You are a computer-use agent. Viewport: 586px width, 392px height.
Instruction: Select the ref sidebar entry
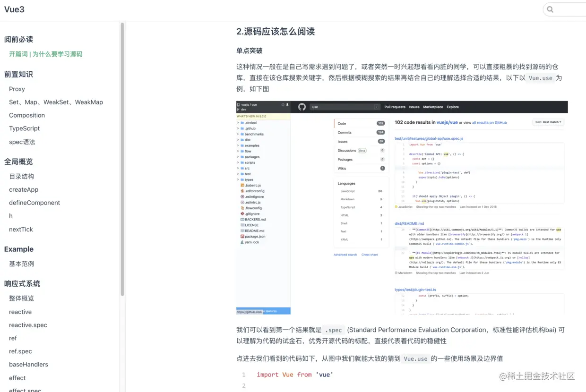point(13,338)
